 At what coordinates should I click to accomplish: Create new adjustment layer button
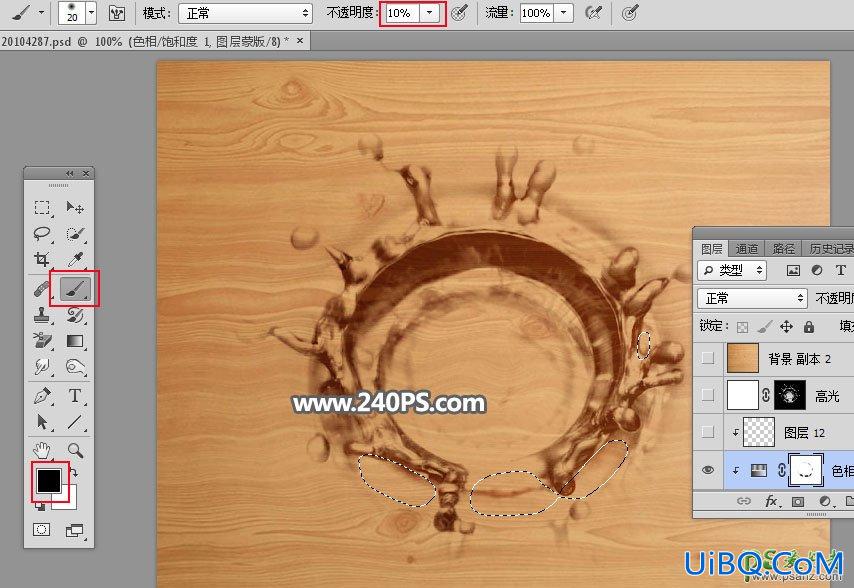coord(825,501)
